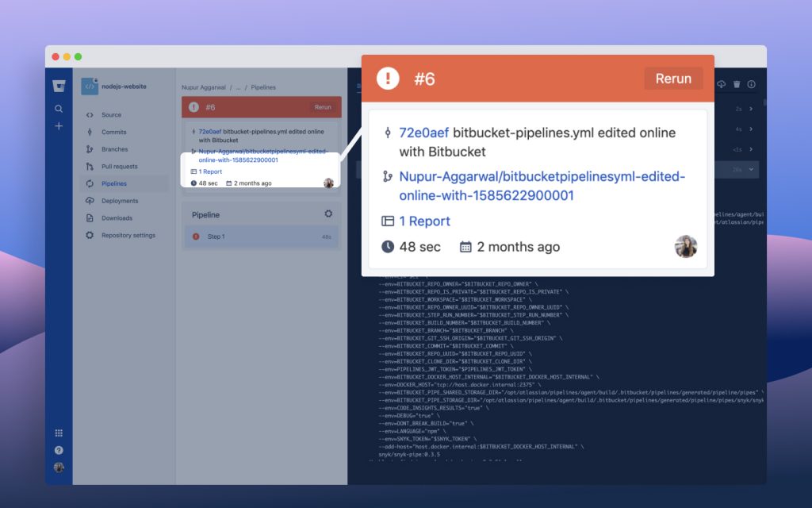Select Pipelines in the repository menu

(x=124, y=183)
